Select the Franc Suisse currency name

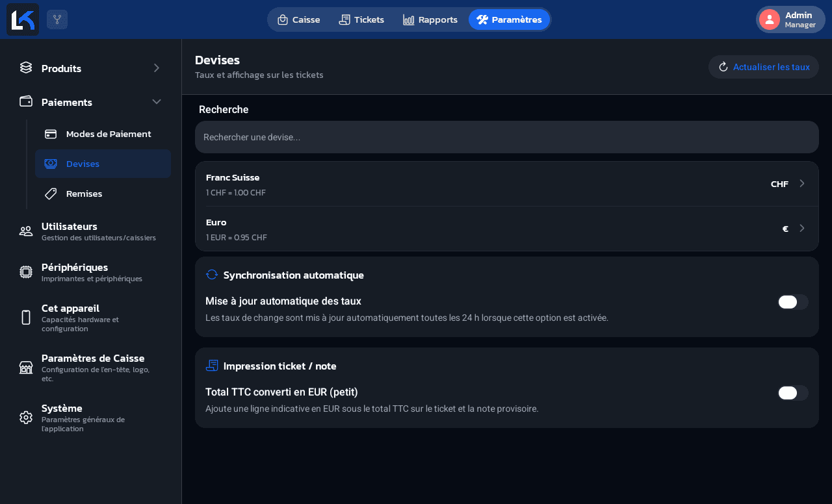pyautogui.click(x=233, y=177)
